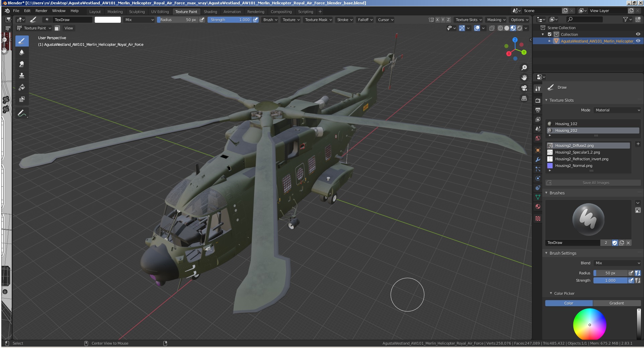
Task: Switch to the Sculpting workspace tab
Action: pyautogui.click(x=137, y=12)
